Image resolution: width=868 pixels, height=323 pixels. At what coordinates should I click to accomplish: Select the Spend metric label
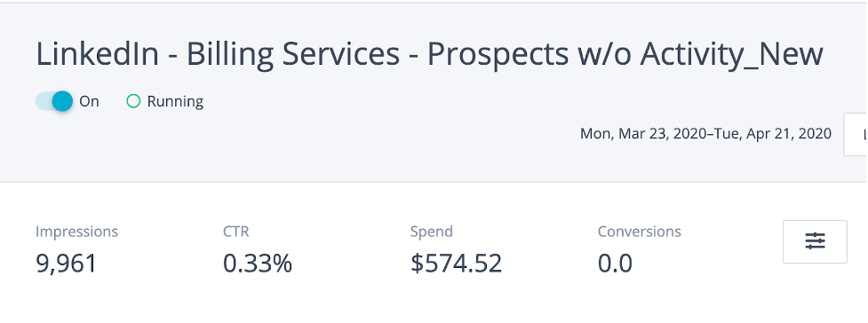[x=431, y=232]
